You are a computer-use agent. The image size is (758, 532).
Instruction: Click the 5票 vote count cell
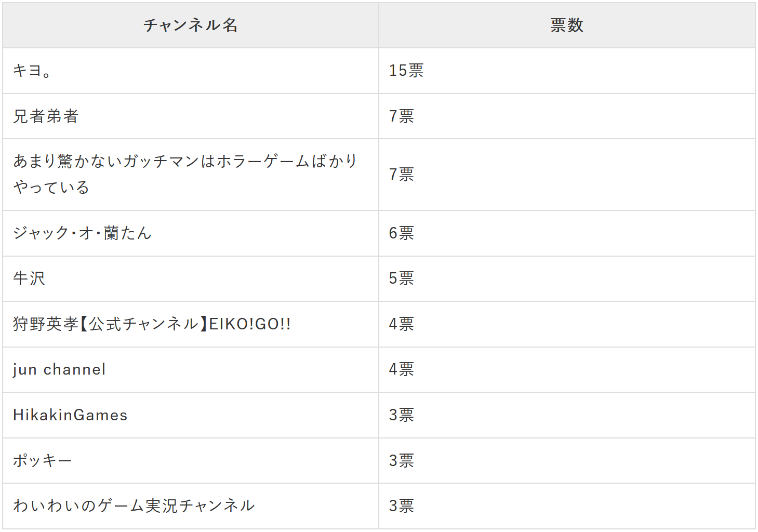point(402,278)
